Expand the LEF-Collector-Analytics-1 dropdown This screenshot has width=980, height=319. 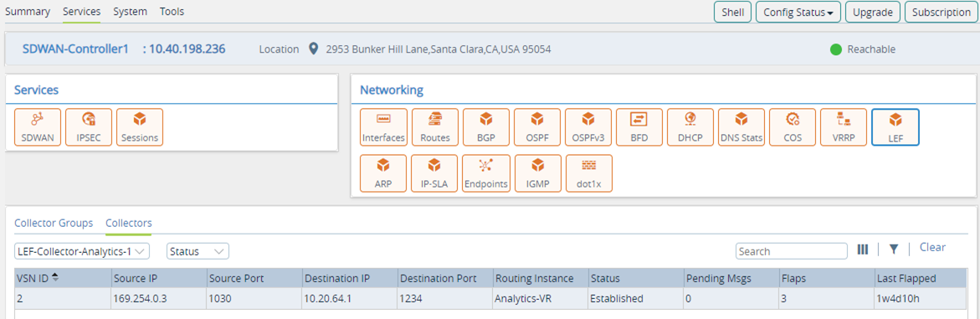click(82, 251)
